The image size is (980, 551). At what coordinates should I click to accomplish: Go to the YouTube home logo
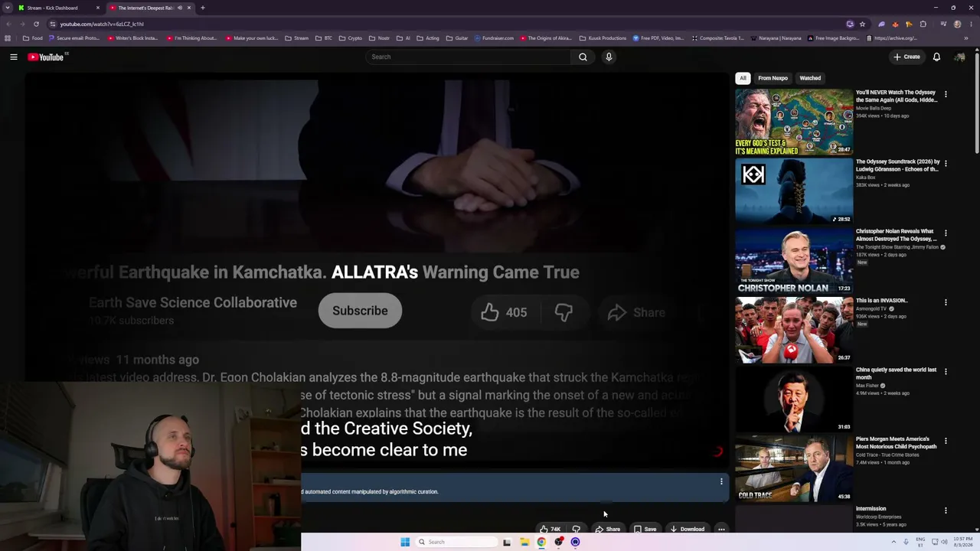coord(46,57)
